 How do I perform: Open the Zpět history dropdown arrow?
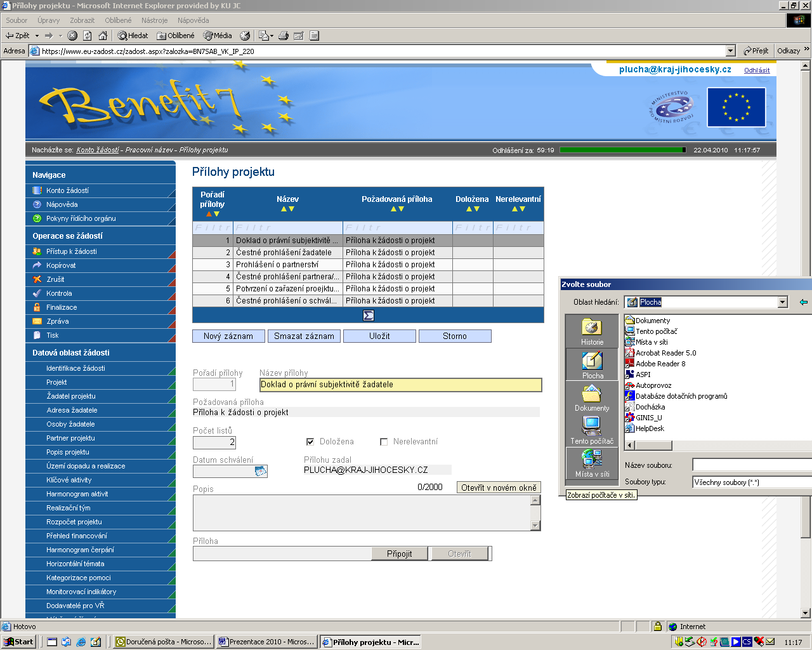[37, 36]
